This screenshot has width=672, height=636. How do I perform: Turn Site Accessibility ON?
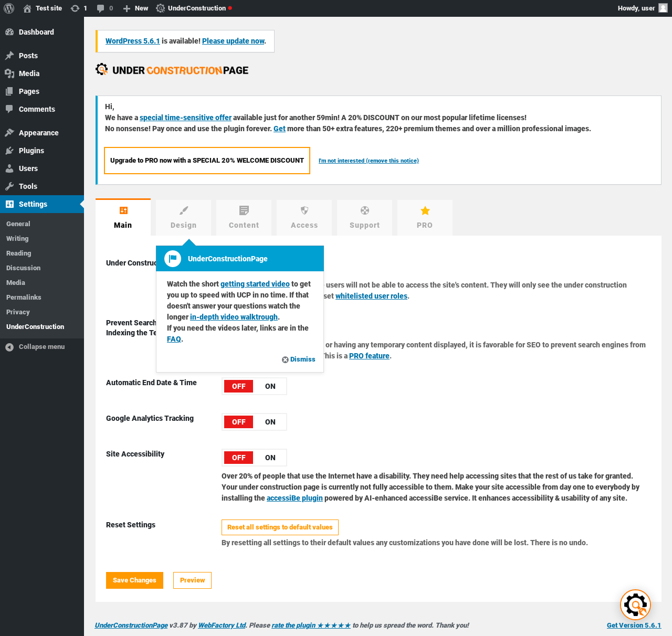(270, 458)
